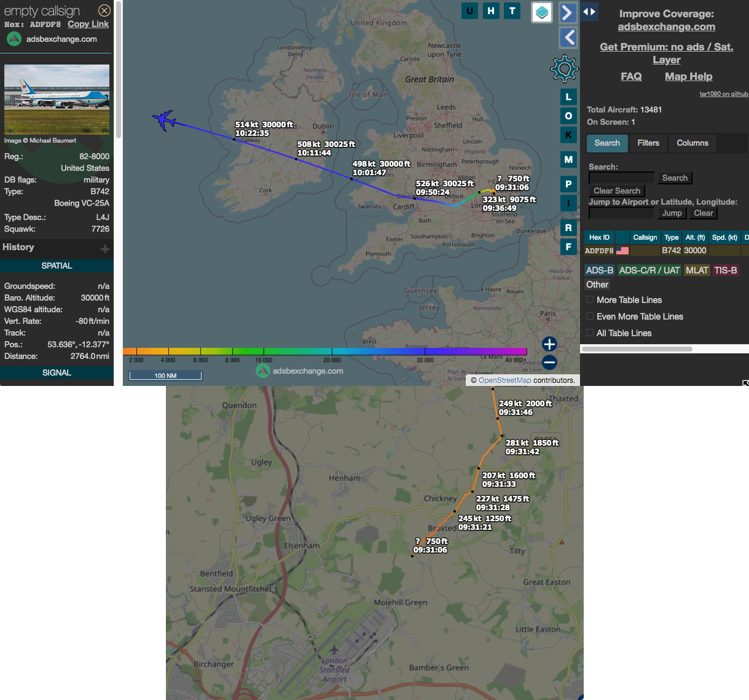The image size is (749, 700).
Task: Click the T map toggle button
Action: (x=512, y=10)
